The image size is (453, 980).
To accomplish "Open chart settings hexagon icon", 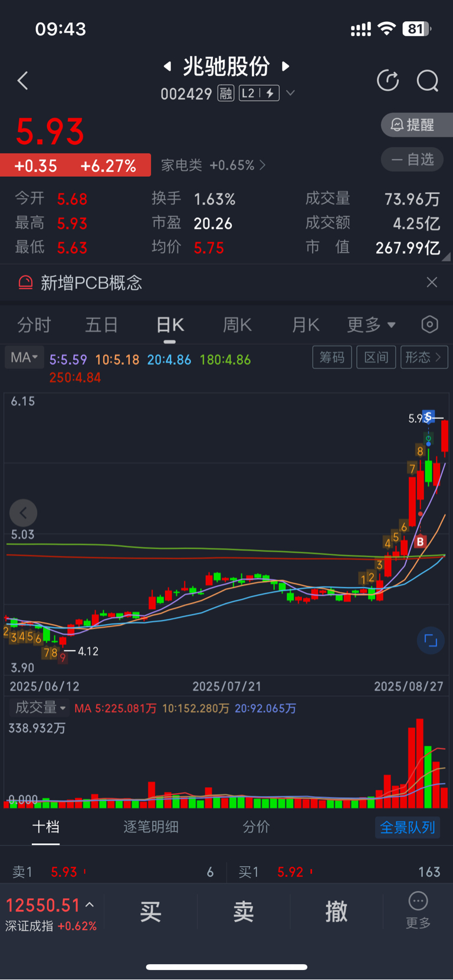I will 430,324.
